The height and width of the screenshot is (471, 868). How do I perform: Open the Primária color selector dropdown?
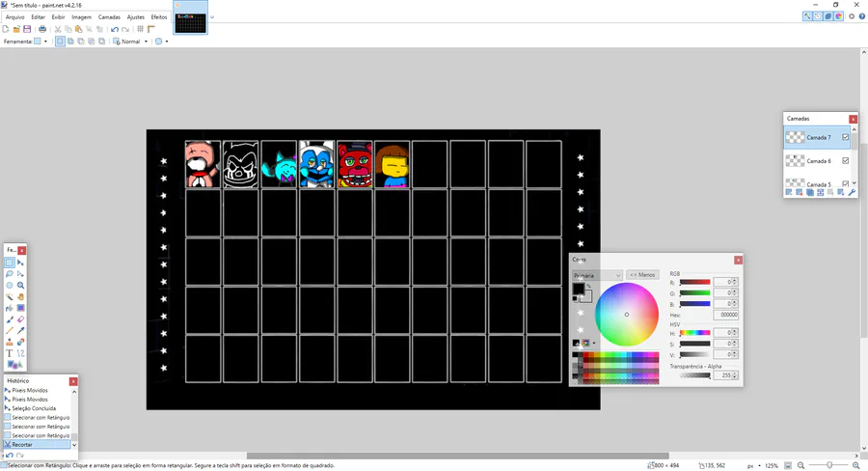(597, 275)
